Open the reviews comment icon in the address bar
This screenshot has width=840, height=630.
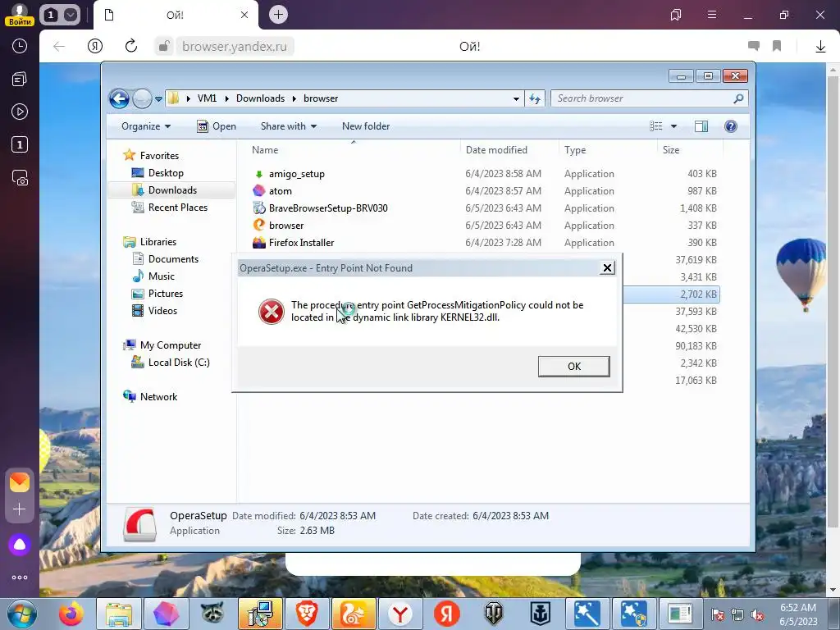(754, 46)
